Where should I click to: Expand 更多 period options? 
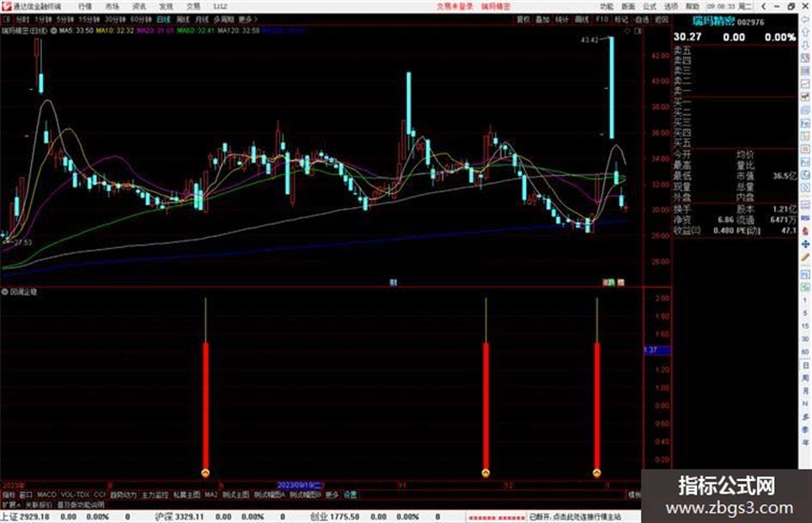[247, 19]
